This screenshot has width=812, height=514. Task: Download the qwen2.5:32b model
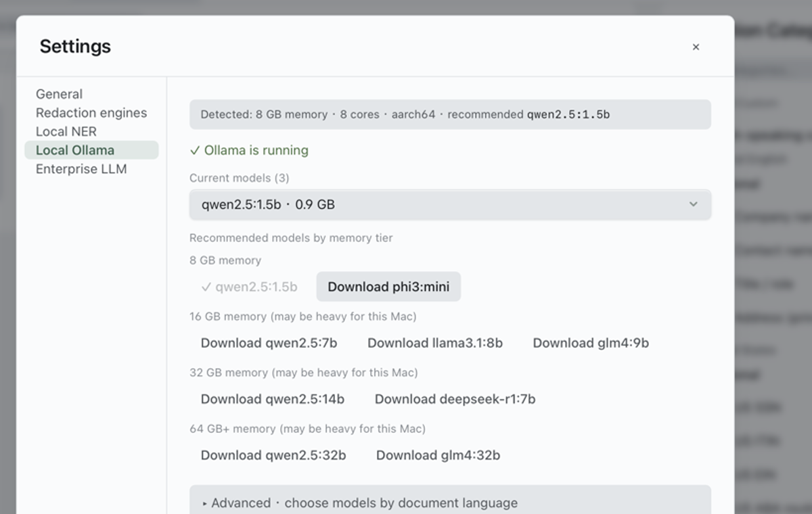pos(273,455)
